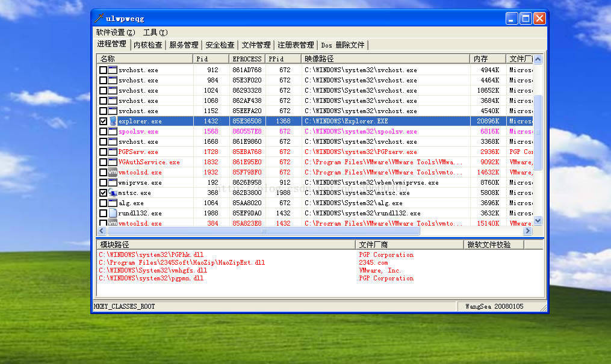Switch to the 安全检查 tab
This screenshot has height=364, width=611.
[220, 45]
